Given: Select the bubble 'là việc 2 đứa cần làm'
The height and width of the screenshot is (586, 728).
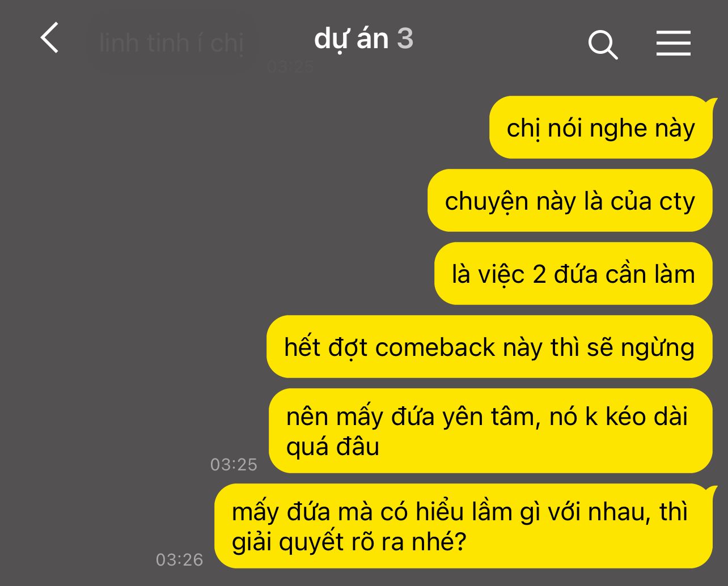Looking at the screenshot, I should [x=573, y=274].
